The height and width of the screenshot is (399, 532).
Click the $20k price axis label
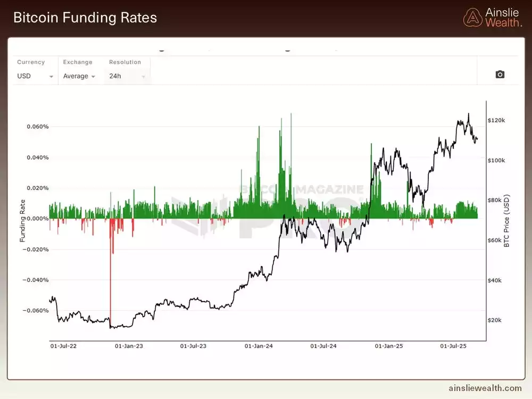click(494, 320)
